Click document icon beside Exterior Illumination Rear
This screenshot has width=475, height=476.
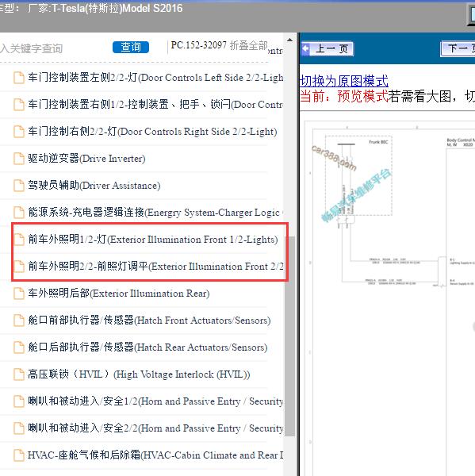click(19, 294)
